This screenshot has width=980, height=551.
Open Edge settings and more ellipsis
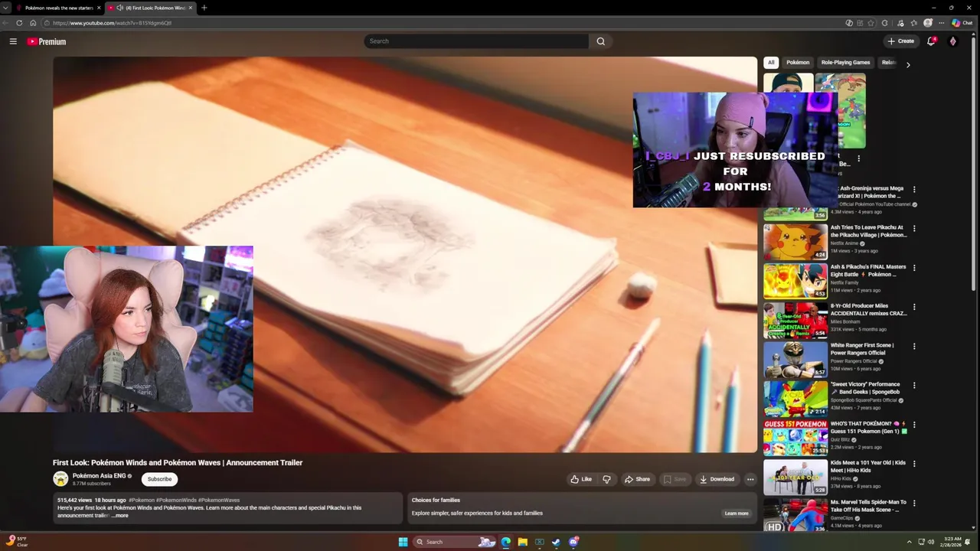[942, 23]
